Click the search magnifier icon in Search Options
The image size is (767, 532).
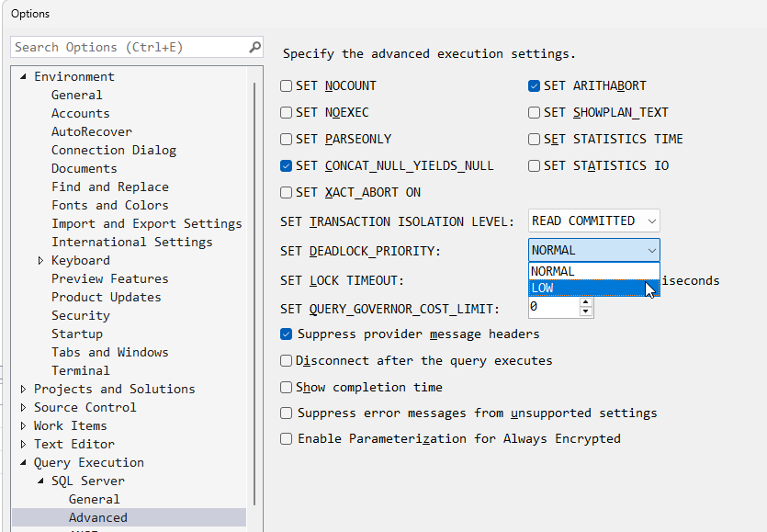[254, 47]
